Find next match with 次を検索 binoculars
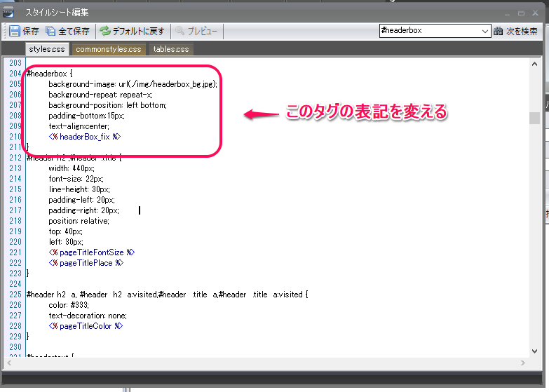549x392 pixels. [x=515, y=32]
